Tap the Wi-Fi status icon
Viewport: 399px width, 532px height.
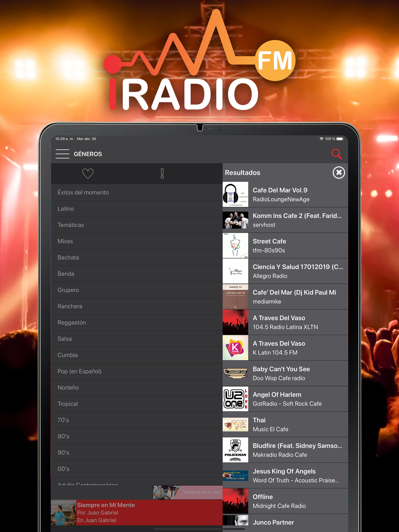[x=321, y=139]
